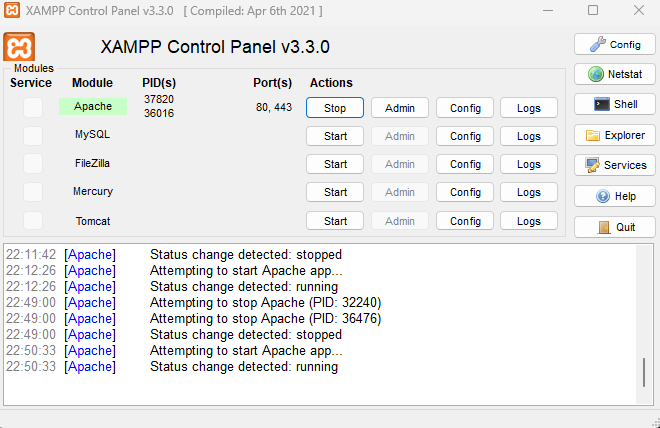
Task: Open the Services manager icon button
Action: pyautogui.click(x=615, y=165)
